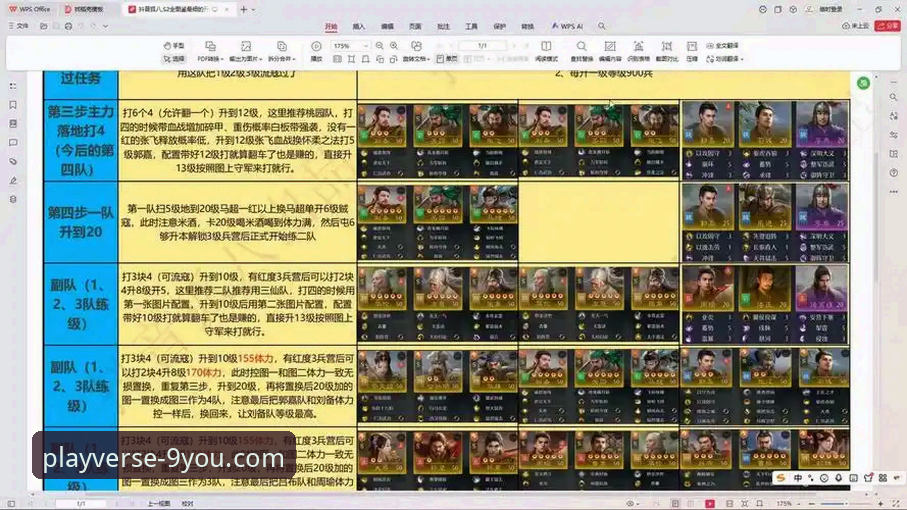Click the red 分享 share button
The image size is (907, 510).
(887, 26)
